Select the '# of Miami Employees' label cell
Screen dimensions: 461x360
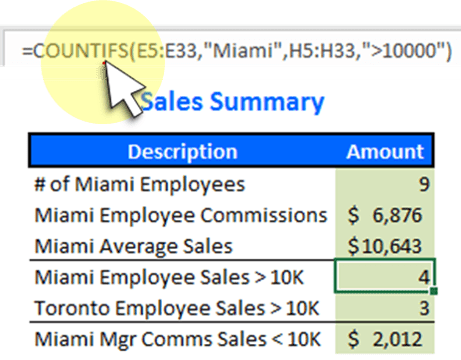pos(140,184)
